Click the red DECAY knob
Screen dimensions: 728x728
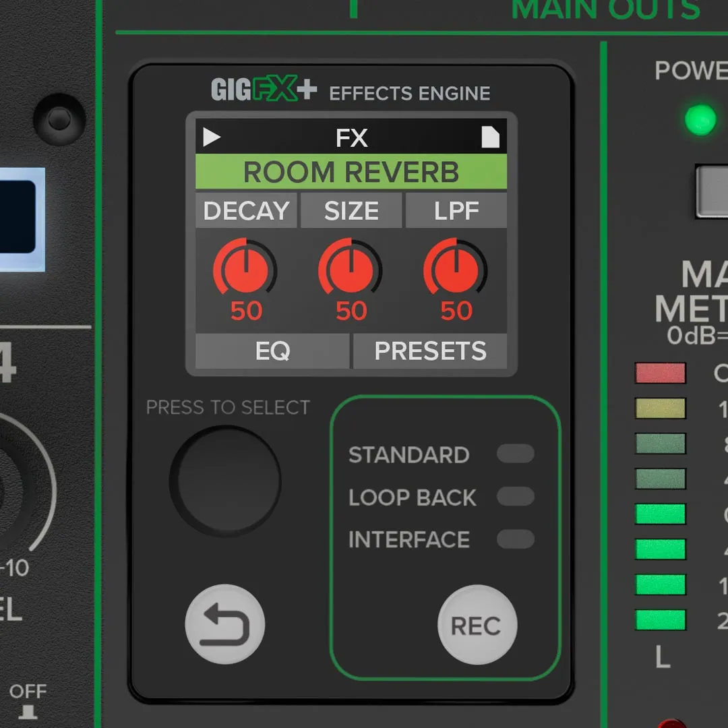(x=245, y=269)
